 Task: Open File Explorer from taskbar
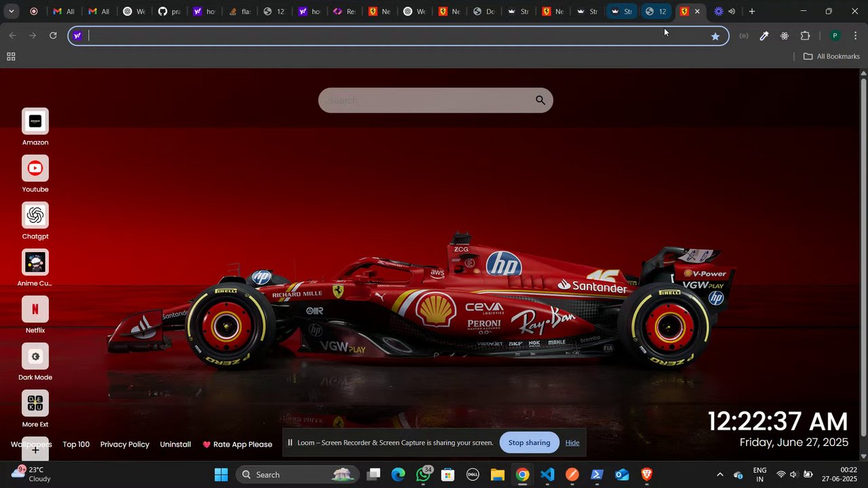coord(498,474)
